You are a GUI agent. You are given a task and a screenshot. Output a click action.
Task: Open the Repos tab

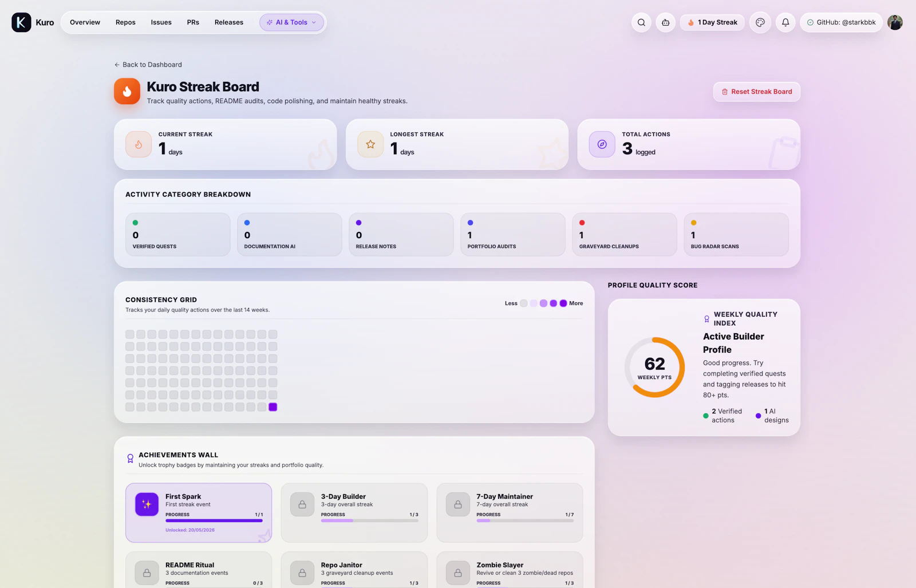coord(125,22)
